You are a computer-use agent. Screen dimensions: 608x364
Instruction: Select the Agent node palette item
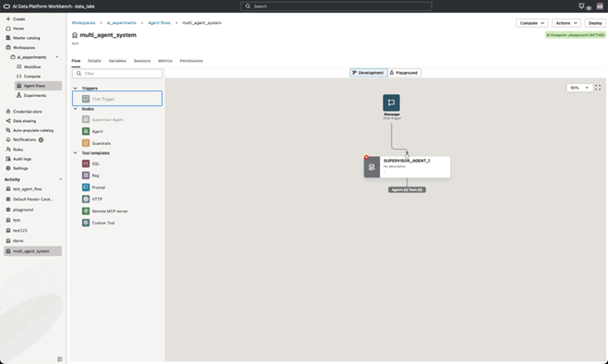click(x=92, y=131)
